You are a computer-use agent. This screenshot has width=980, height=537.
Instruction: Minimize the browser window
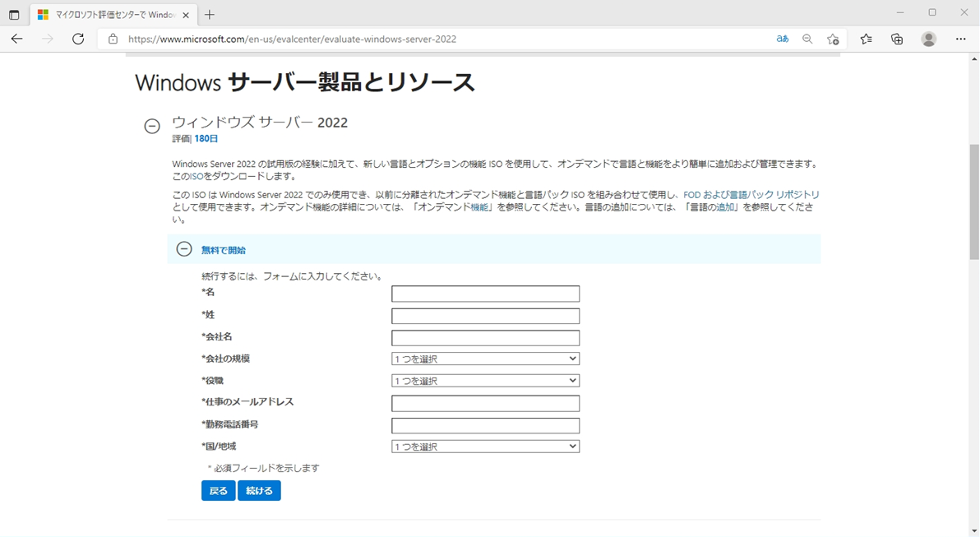900,12
